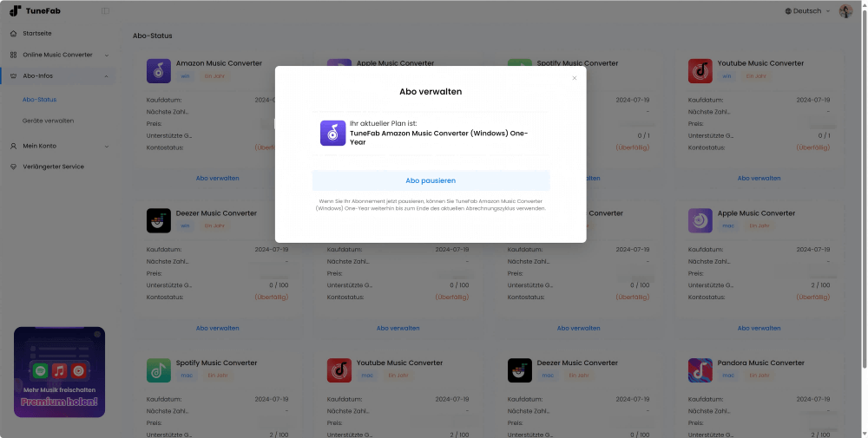Click the Youtube Music Converter win card icon
The width and height of the screenshot is (868, 438).
click(700, 71)
